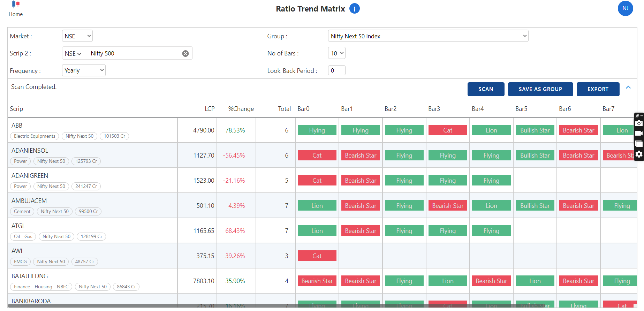This screenshot has width=644, height=311.
Task: Open capture tool logo icon in overlay
Action: tap(638, 116)
